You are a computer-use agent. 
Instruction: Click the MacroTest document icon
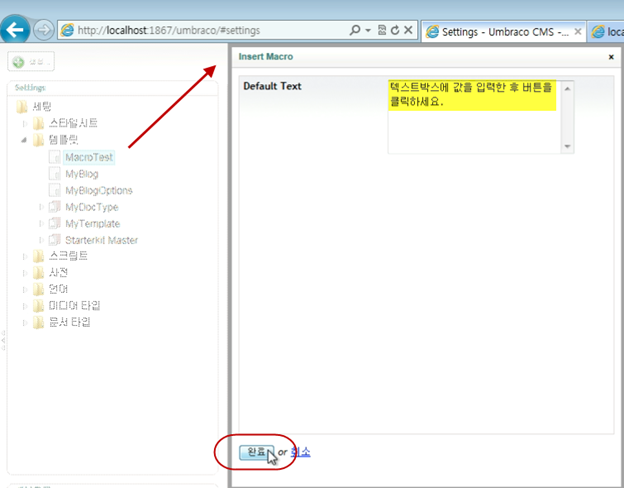tap(55, 157)
